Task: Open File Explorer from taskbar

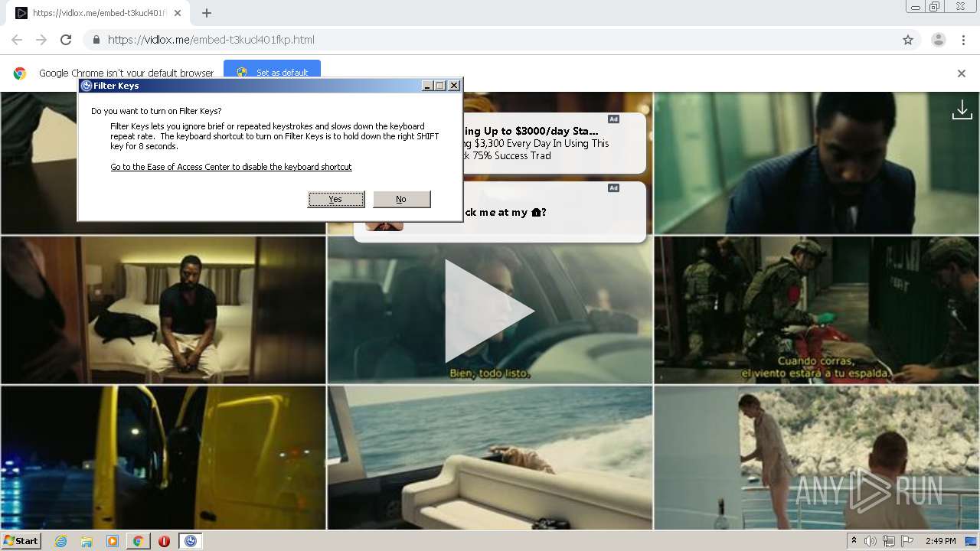Action: [87, 541]
